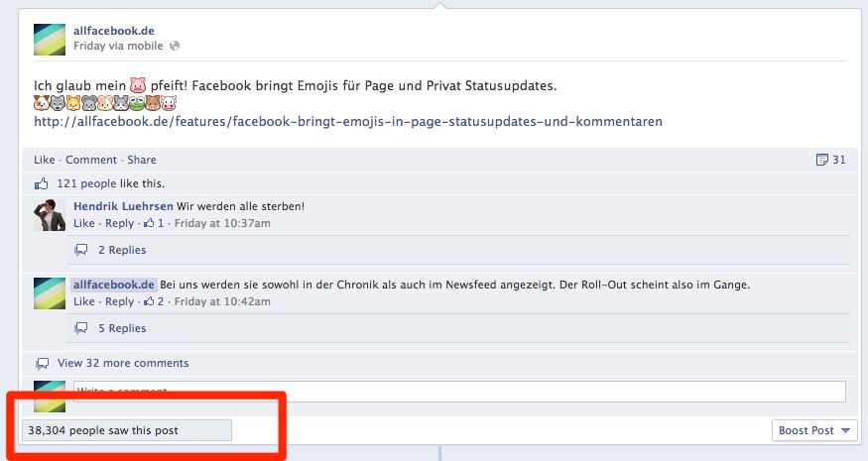Screen dimensions: 868x461
Task: Open allfacebook.de avatar on the comment
Action: coord(50,293)
